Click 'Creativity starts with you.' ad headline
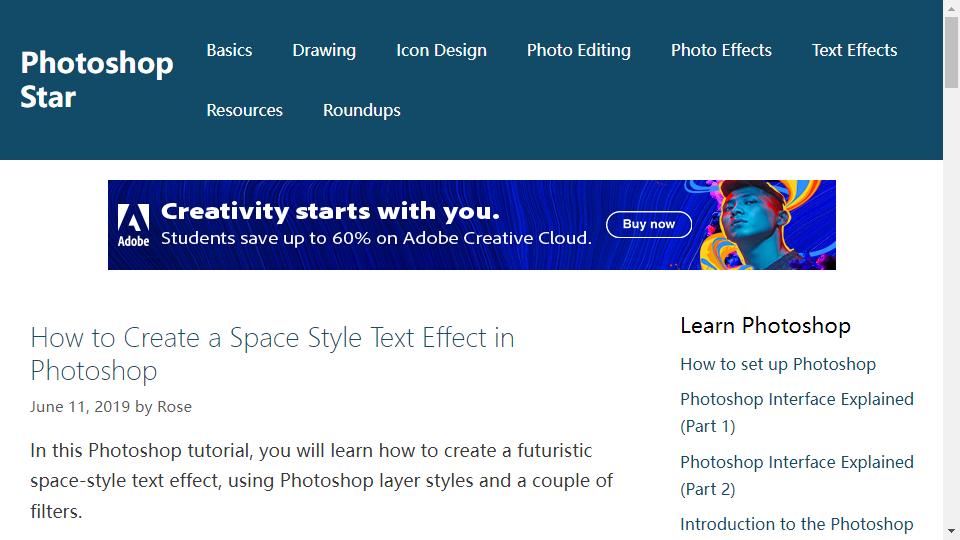The image size is (960, 540). 330,211
